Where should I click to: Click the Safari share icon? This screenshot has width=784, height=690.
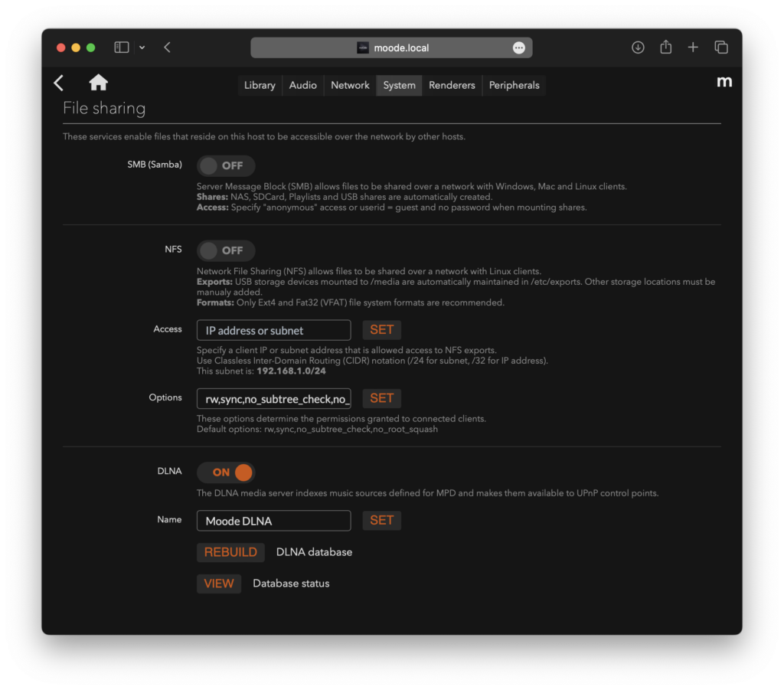(x=665, y=47)
